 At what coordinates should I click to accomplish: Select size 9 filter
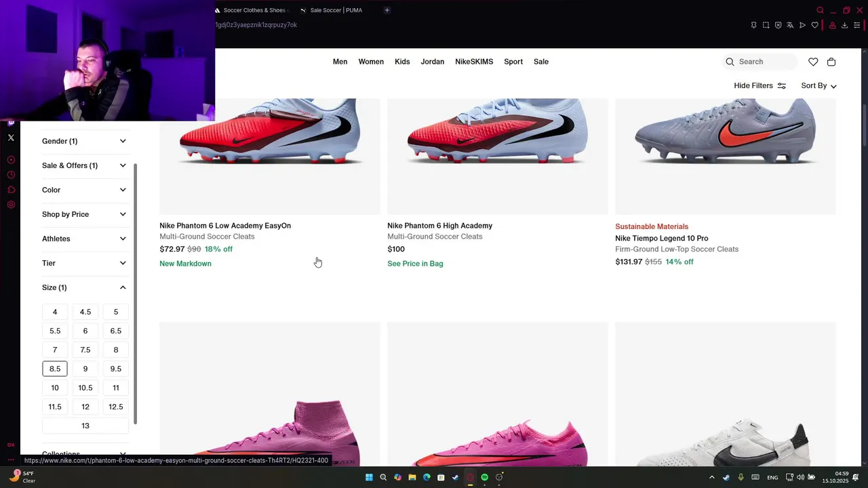tap(85, 369)
